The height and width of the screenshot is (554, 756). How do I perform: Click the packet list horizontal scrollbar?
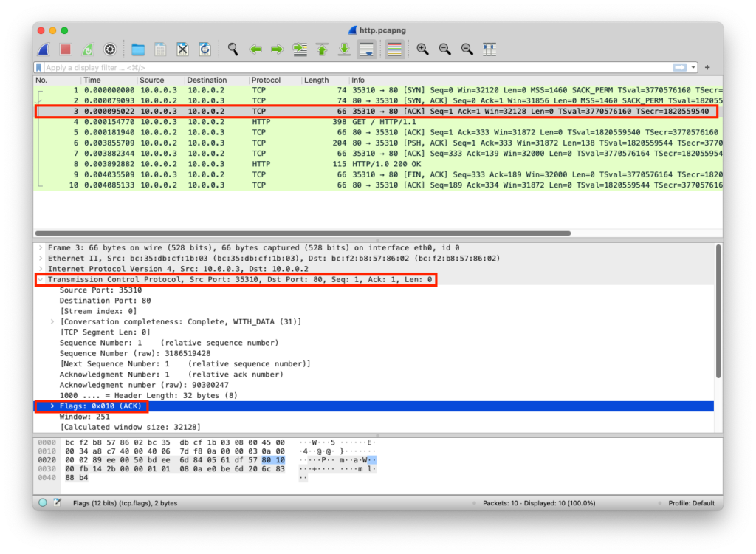coord(303,233)
